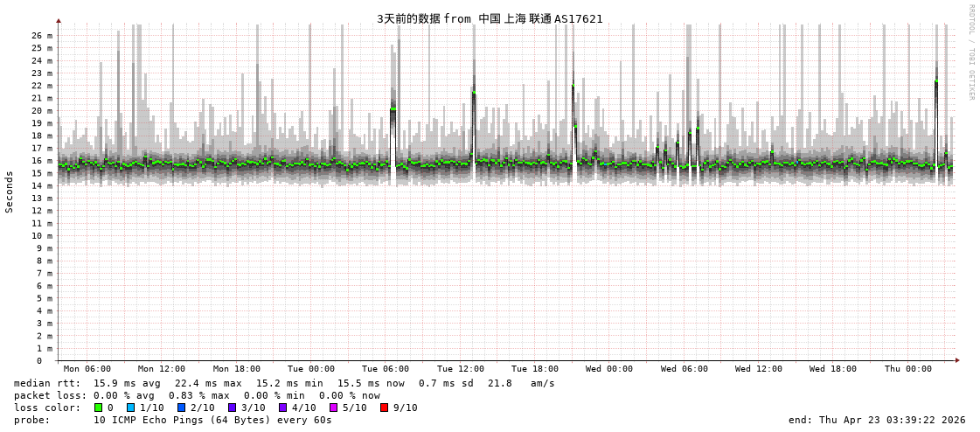Select the 'Tue 18:00' axis label
980x432 pixels.
(535, 369)
